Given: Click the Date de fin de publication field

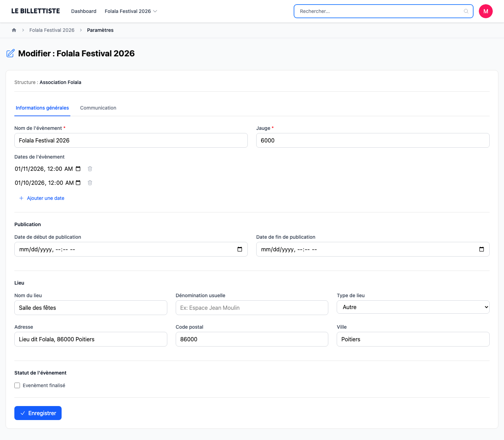Looking at the screenshot, I should 373,249.
